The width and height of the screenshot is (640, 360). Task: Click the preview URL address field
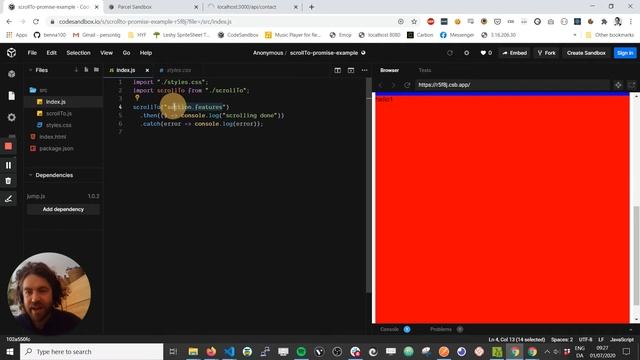click(x=512, y=85)
